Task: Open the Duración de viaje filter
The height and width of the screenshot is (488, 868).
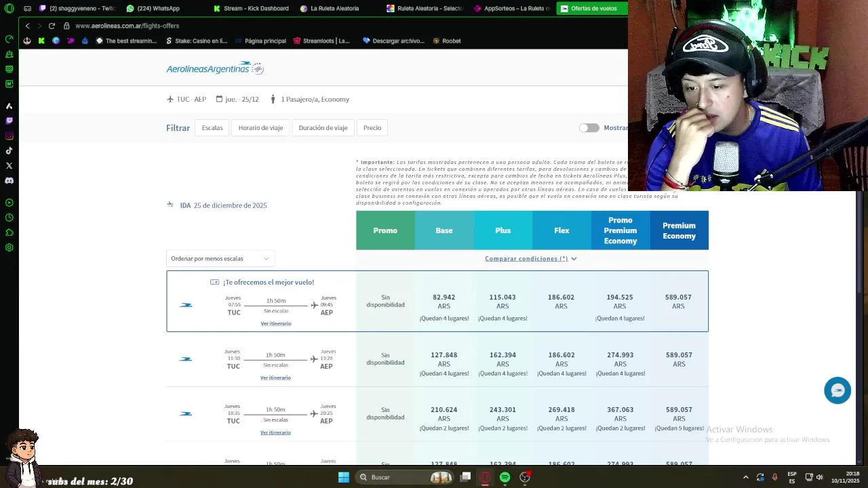Action: pyautogui.click(x=323, y=127)
